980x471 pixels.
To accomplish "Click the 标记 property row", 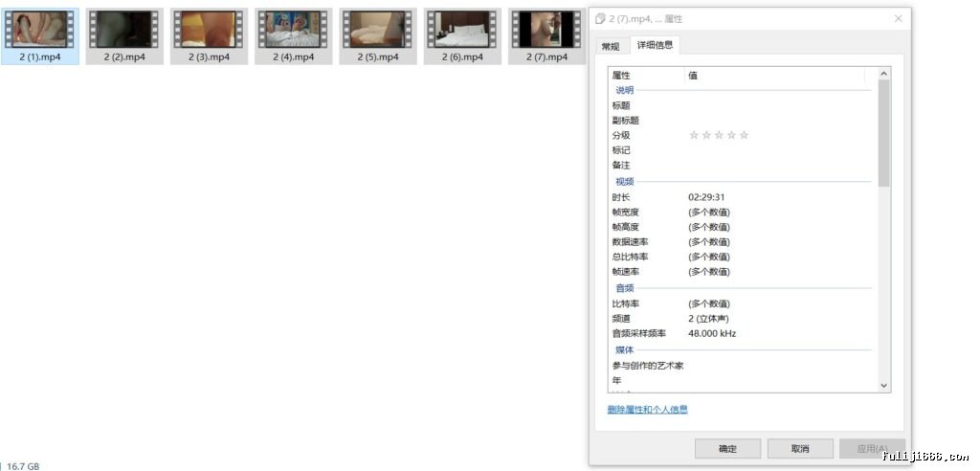I will (742, 150).
